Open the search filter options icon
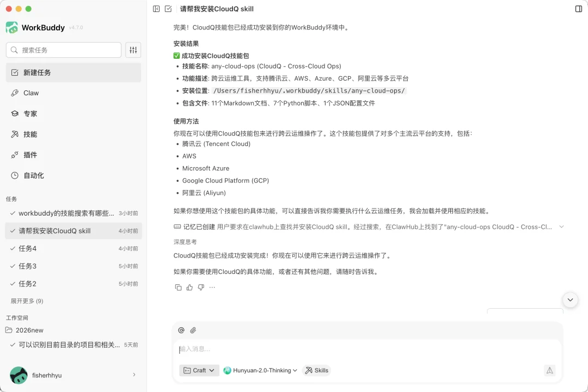The height and width of the screenshot is (392, 588). (133, 50)
